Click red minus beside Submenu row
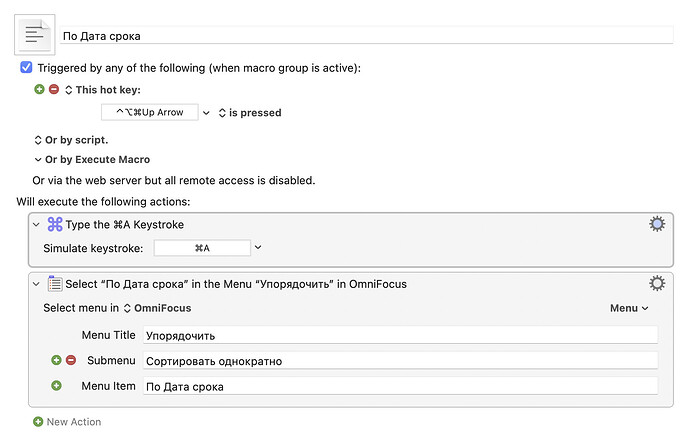Viewport: 690px width, 438px height. 70,360
